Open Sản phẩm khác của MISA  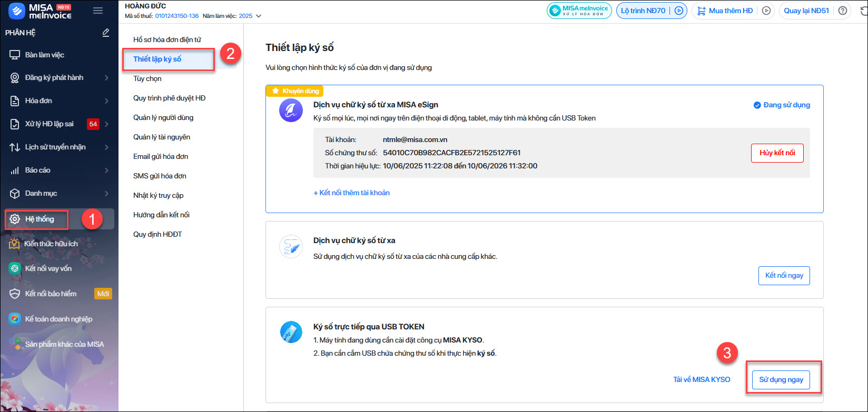point(64,344)
